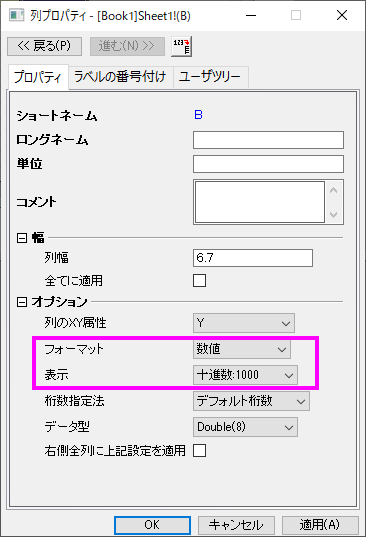Open the ラベルの番号付け tab
366x537 pixels.
click(x=121, y=77)
